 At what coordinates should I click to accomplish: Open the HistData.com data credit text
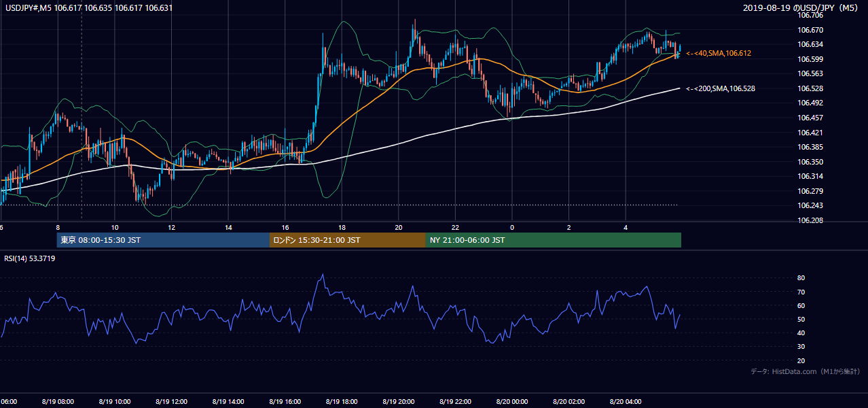coord(806,371)
